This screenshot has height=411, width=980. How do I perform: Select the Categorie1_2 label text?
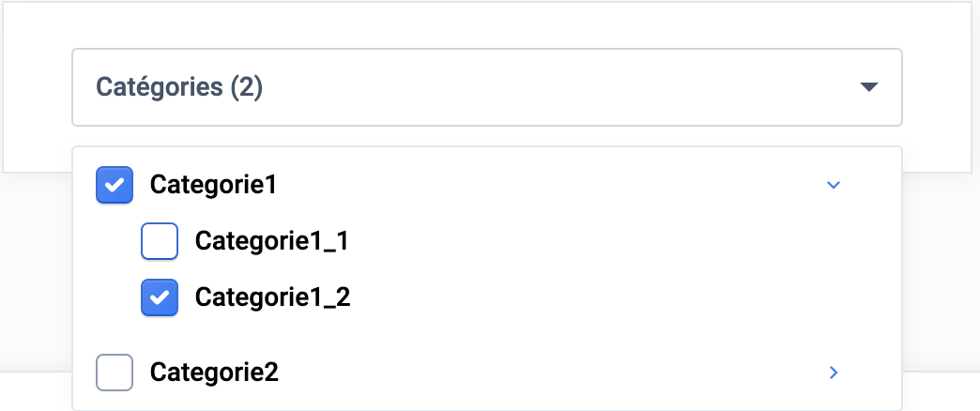click(272, 297)
